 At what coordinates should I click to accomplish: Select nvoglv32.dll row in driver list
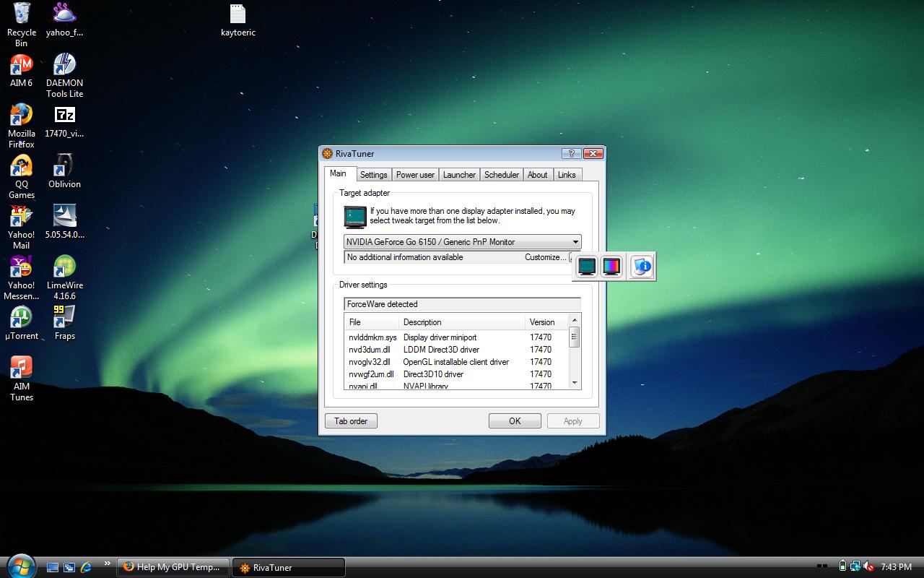click(457, 362)
